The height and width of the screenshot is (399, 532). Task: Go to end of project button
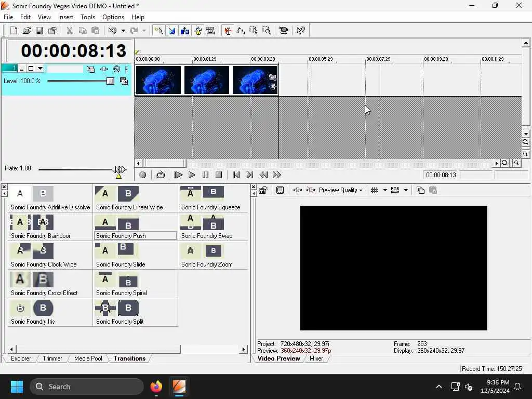click(250, 175)
